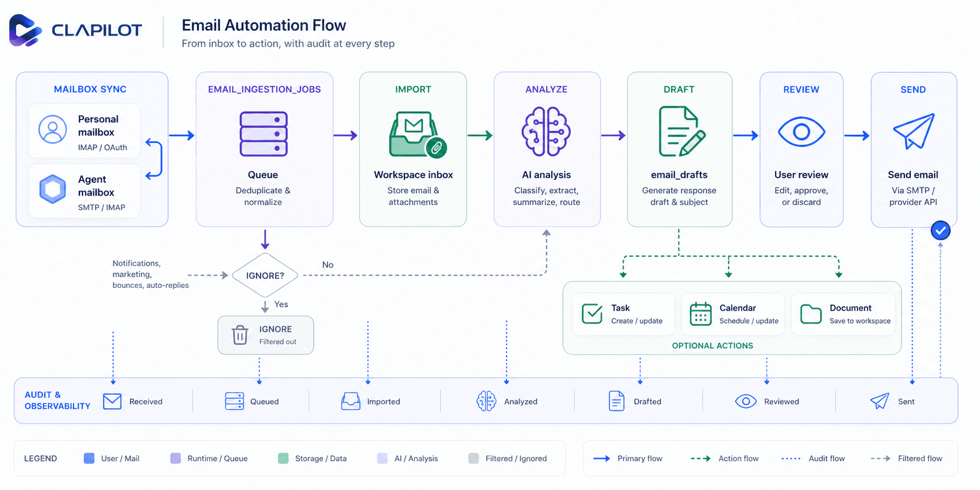
Task: Click the Reviewed eye icon in audit bar
Action: tap(746, 401)
